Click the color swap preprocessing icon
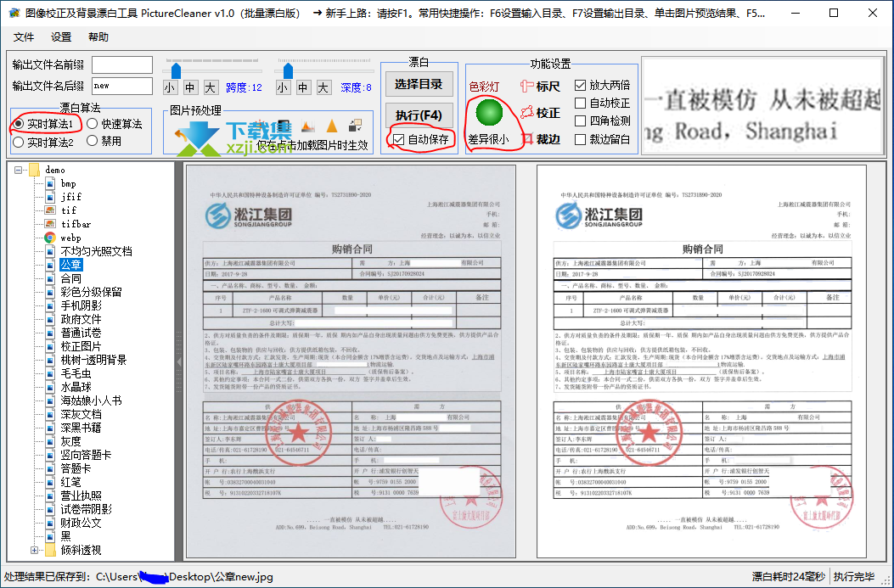Image resolution: width=894 pixels, height=588 pixels. click(356, 126)
